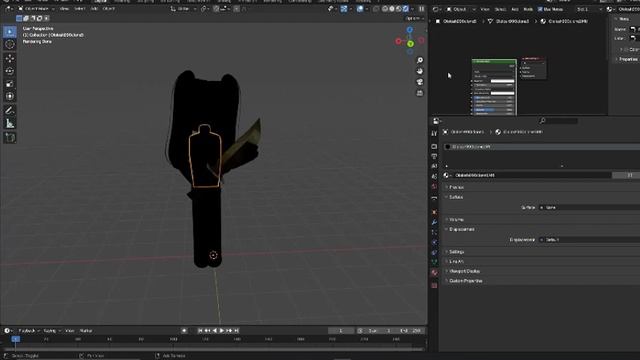This screenshot has height=360, width=640.
Task: Open viewport Select menu
Action: point(79,9)
